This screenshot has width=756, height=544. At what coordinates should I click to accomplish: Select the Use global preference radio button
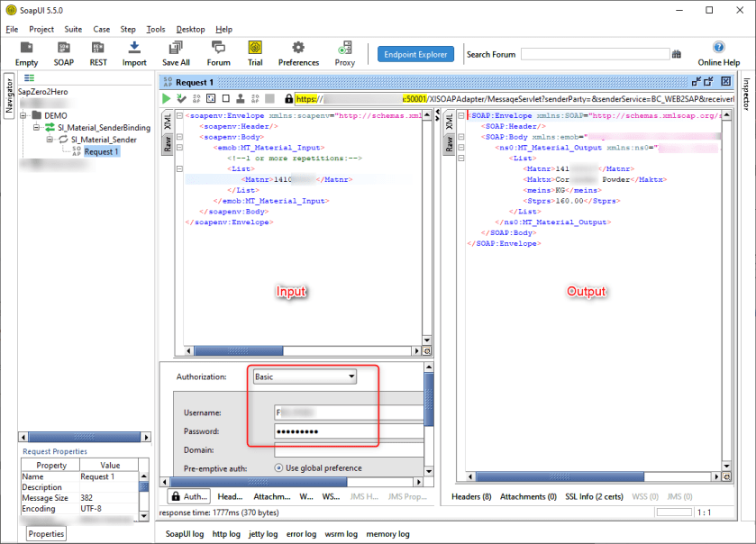[279, 468]
